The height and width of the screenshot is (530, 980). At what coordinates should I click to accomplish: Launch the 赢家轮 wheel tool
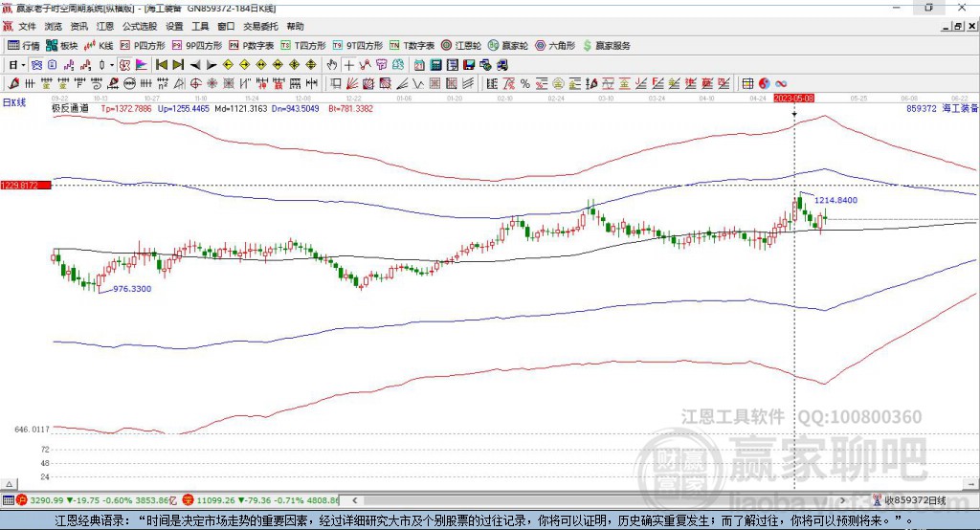508,46
